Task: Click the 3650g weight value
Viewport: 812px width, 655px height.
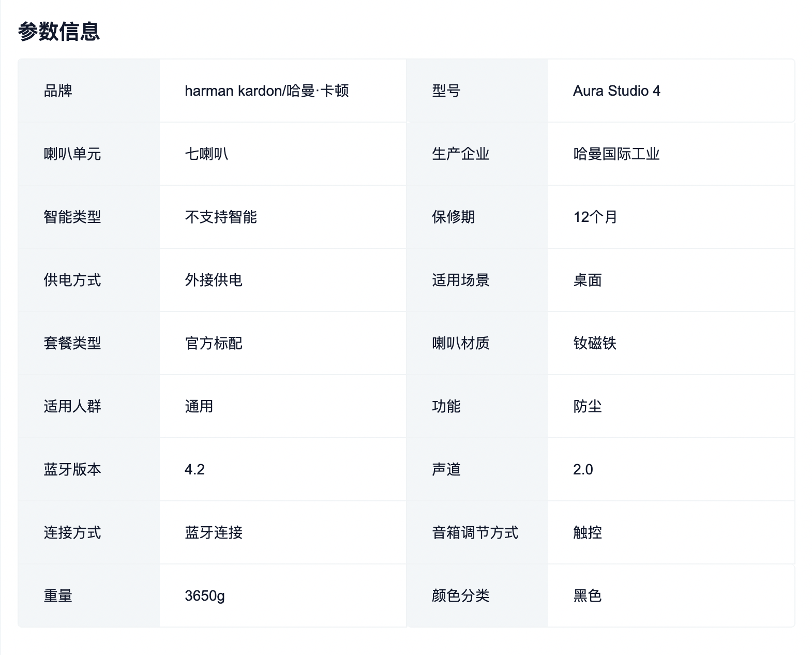Action: coord(205,596)
